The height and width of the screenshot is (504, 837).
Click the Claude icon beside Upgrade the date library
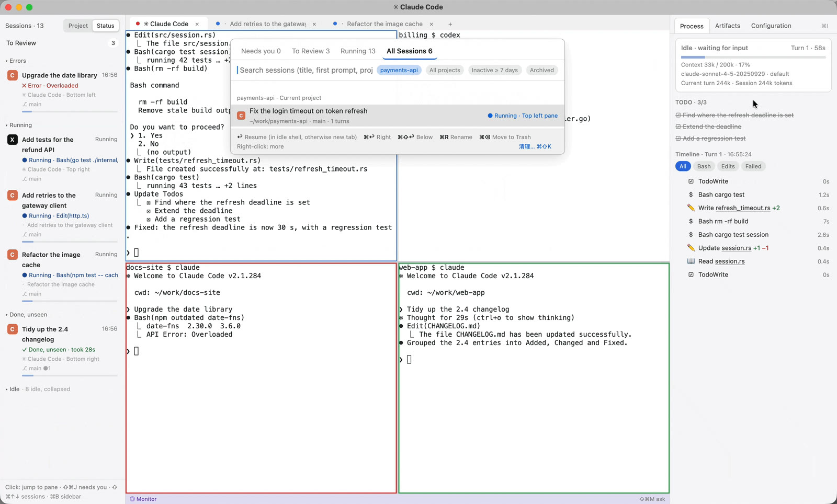(x=13, y=76)
